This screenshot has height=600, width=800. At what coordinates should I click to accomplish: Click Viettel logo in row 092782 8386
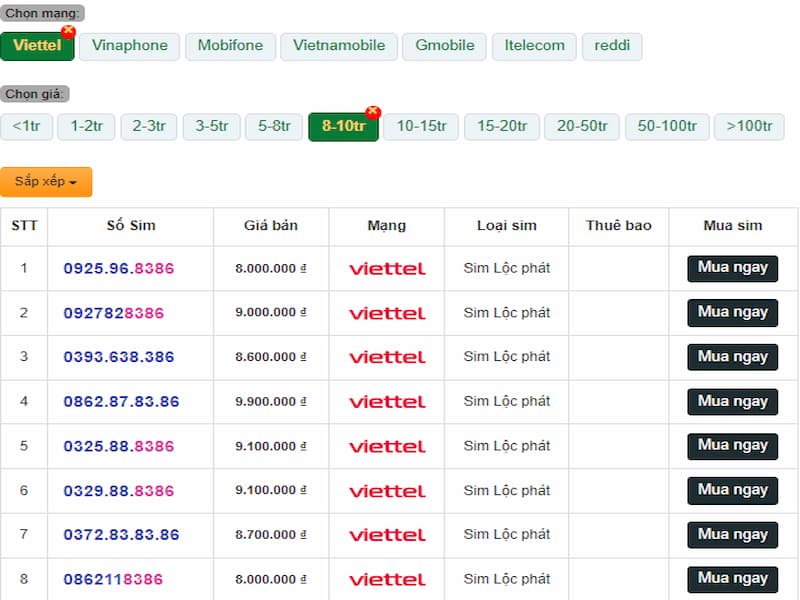click(x=387, y=313)
